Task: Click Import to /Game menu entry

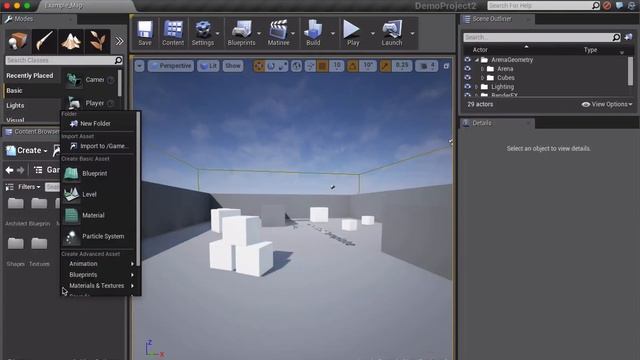Action: pyautogui.click(x=98, y=146)
